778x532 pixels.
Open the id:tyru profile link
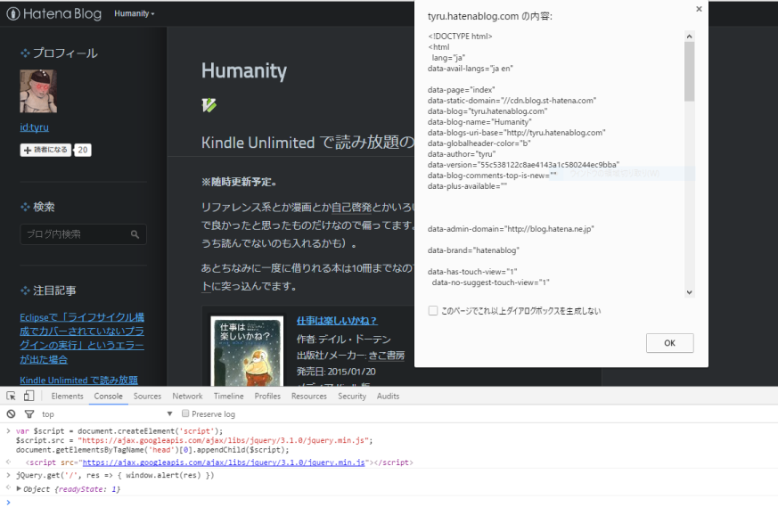pyautogui.click(x=34, y=127)
